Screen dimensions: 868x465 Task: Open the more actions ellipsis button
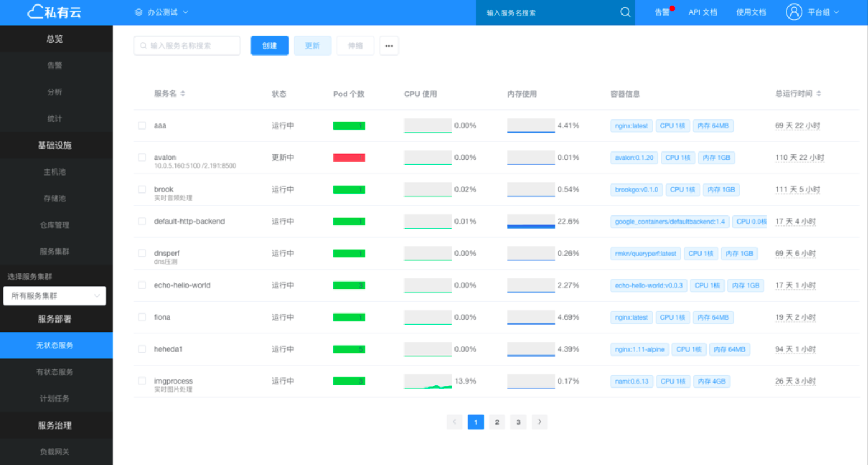[x=389, y=45]
